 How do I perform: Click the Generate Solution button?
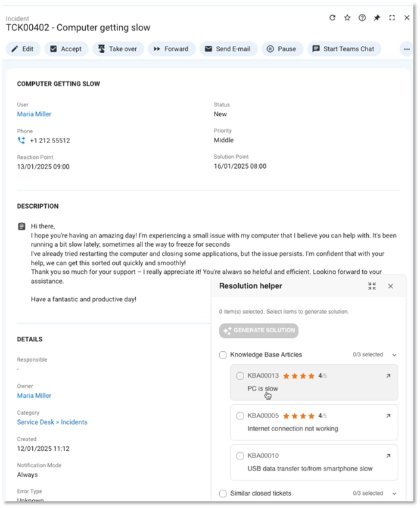tap(259, 331)
